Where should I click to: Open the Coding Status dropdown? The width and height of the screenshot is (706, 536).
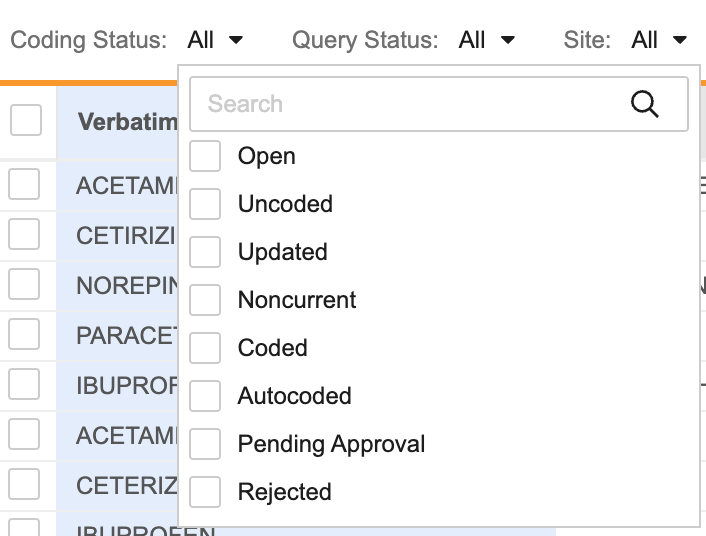tap(215, 40)
